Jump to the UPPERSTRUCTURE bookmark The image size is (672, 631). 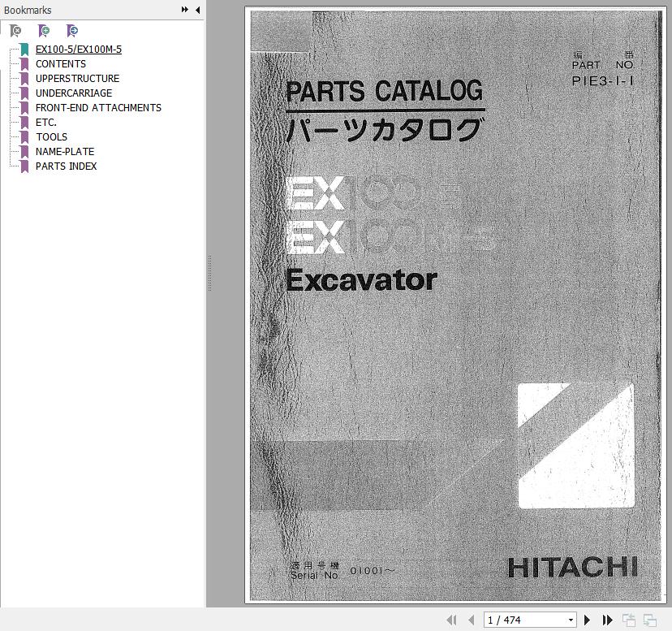(77, 79)
